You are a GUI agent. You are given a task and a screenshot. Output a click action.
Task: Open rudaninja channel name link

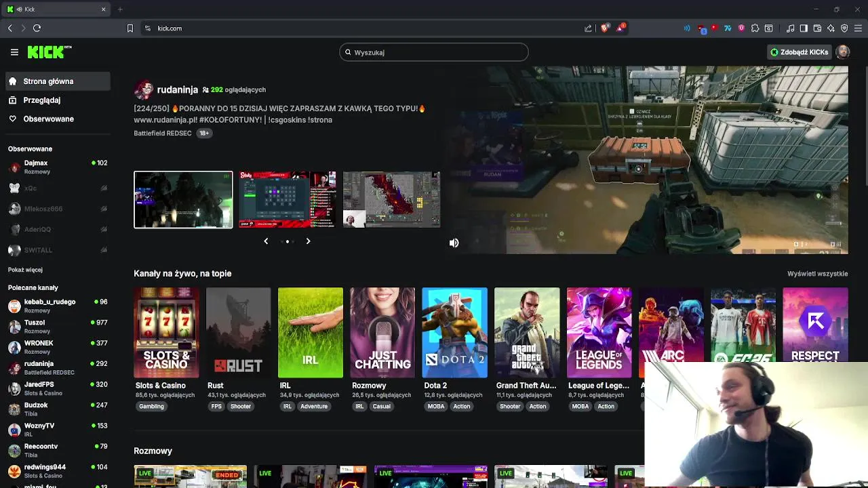[178, 89]
